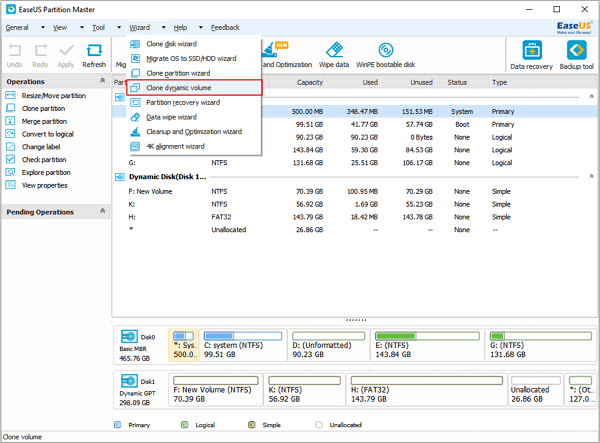Select G: (NTFS) 131.68 GB block
This screenshot has width=600, height=443.
pyautogui.click(x=541, y=345)
